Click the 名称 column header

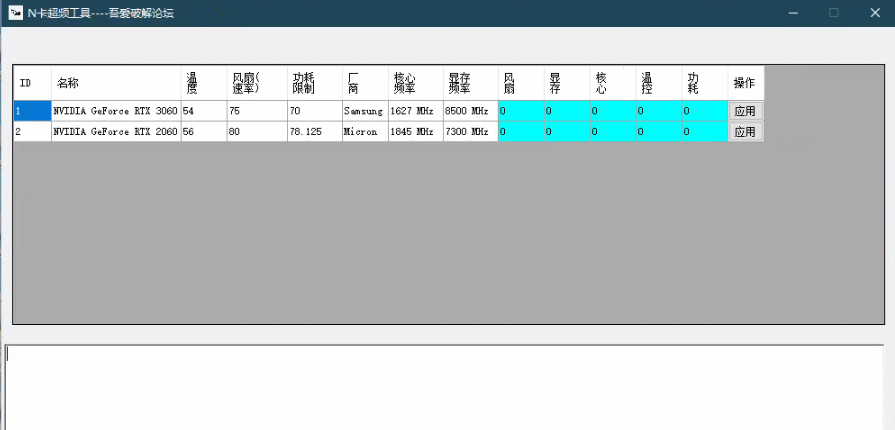116,83
